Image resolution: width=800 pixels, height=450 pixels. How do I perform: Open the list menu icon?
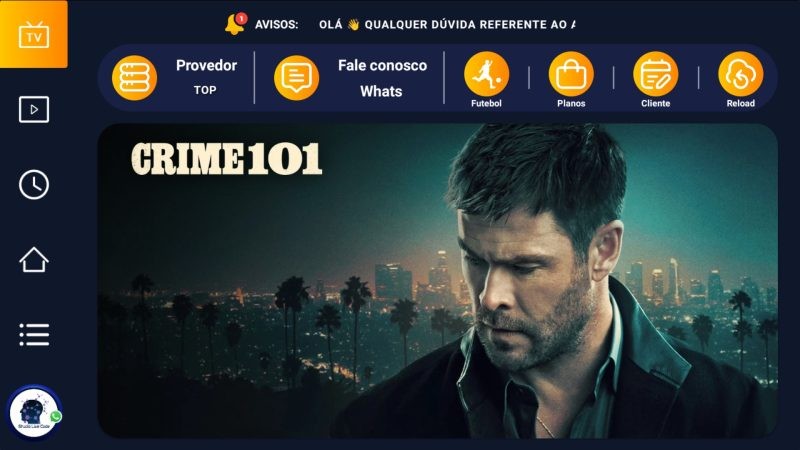click(34, 335)
